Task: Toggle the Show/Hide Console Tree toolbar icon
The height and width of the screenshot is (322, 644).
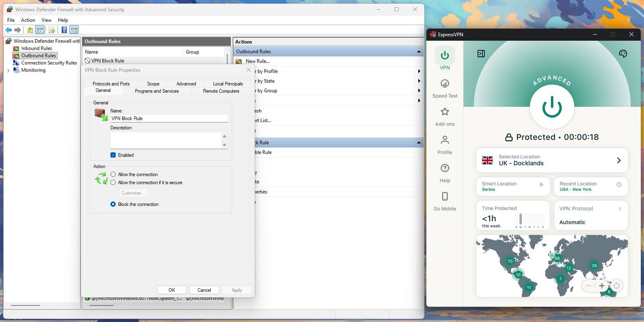Action: pyautogui.click(x=39, y=30)
